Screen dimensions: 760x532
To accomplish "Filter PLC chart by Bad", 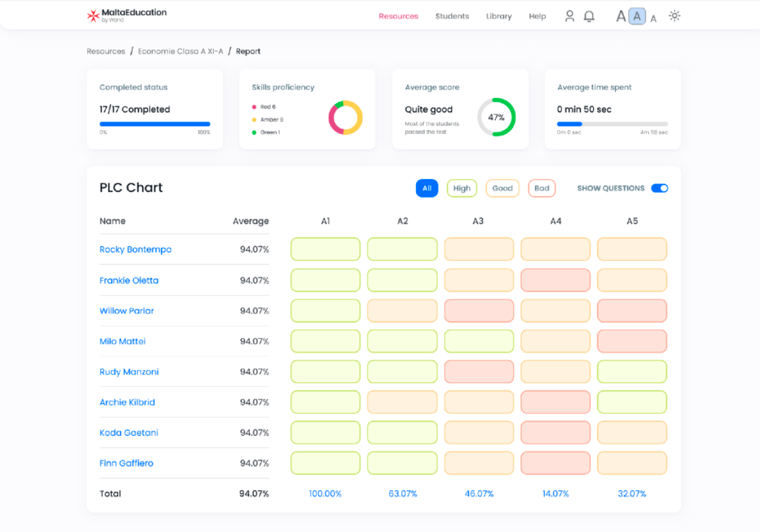I will (x=542, y=188).
